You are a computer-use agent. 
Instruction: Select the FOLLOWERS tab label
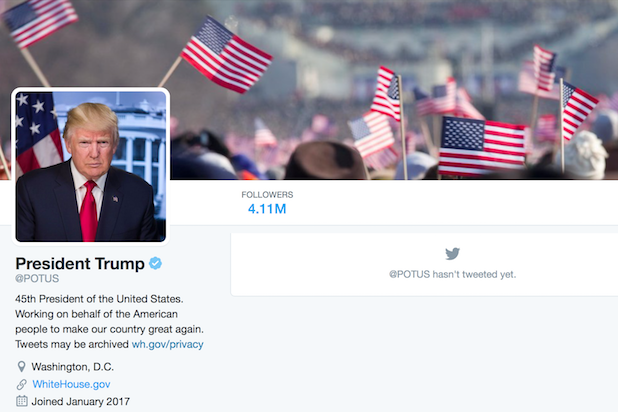coord(267,195)
